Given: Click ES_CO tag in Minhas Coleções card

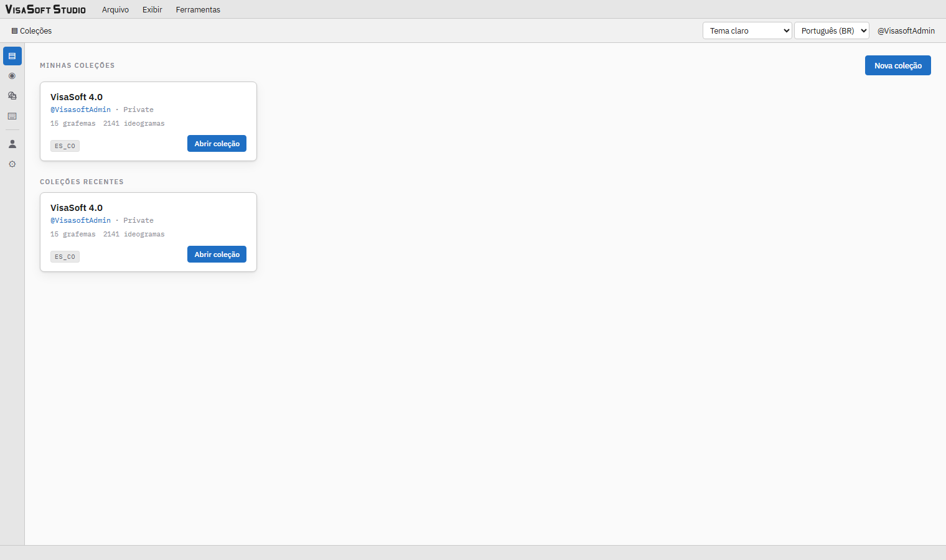Looking at the screenshot, I should coord(65,146).
